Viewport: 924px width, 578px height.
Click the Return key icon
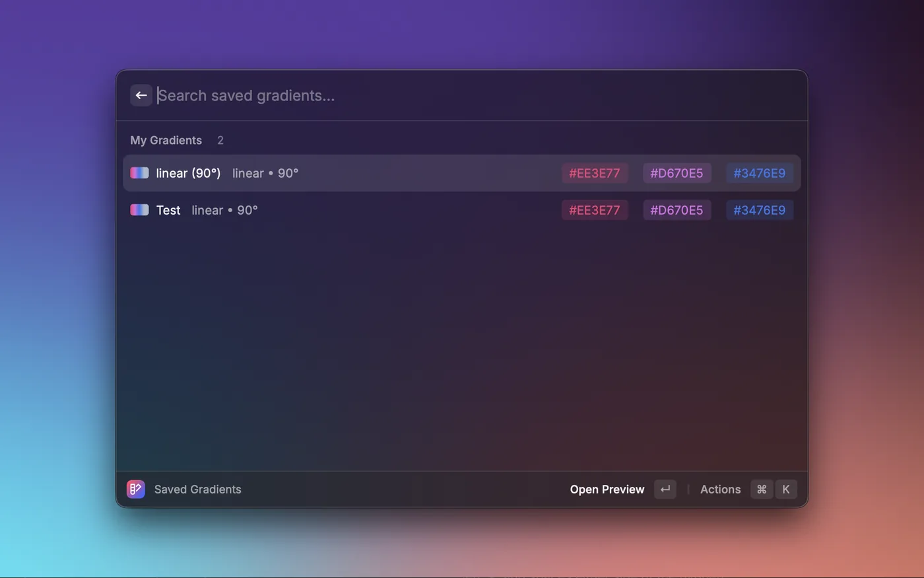(665, 489)
